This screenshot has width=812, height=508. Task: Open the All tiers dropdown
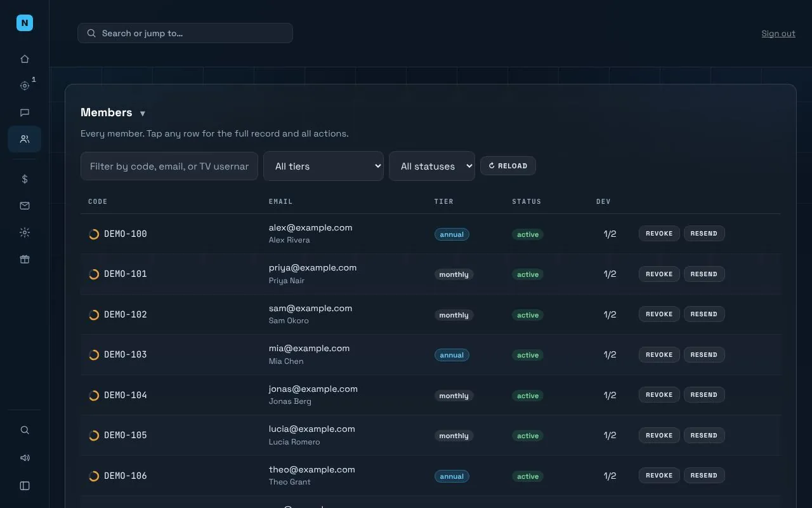[x=324, y=166]
